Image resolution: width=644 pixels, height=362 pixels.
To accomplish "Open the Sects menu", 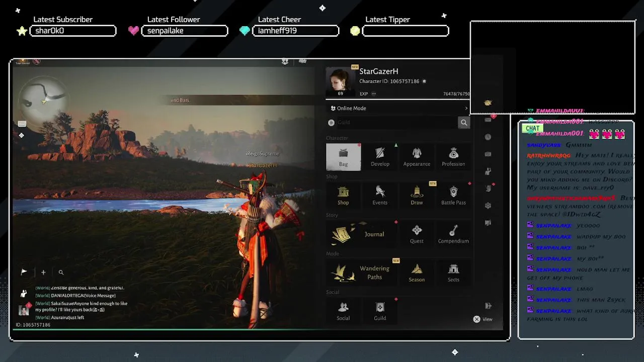I will click(x=453, y=273).
